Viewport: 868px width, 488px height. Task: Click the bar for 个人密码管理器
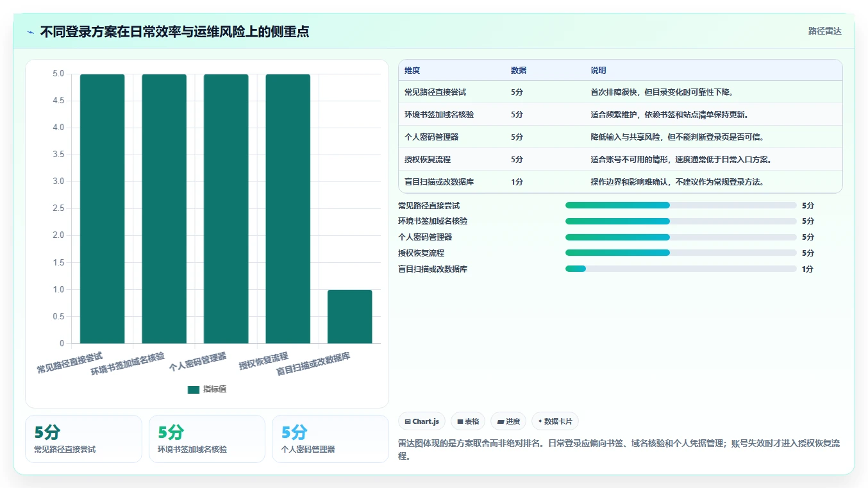click(226, 208)
